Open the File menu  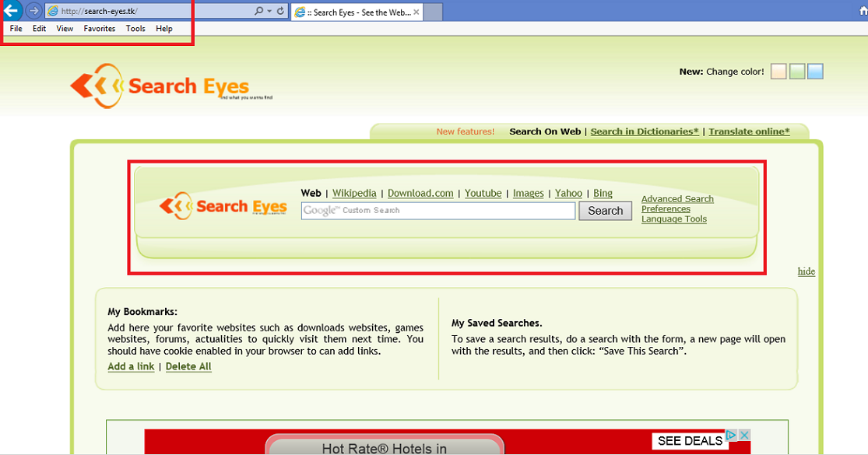click(16, 29)
